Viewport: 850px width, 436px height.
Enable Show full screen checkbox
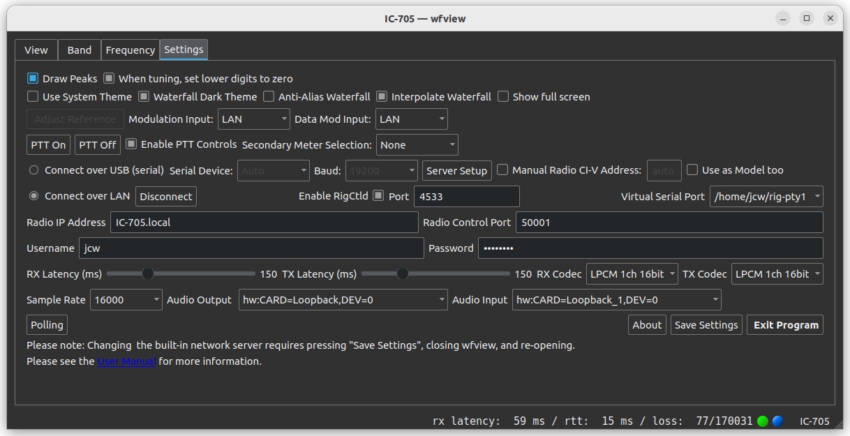(x=503, y=97)
